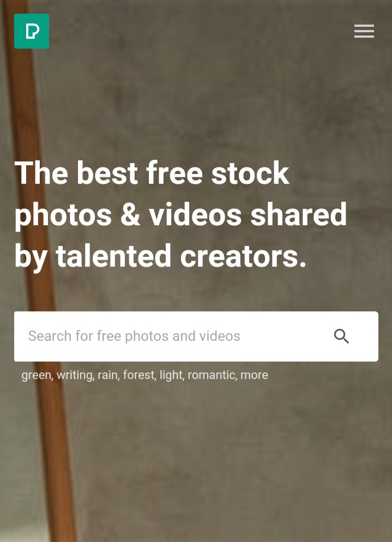The height and width of the screenshot is (542, 392).
Task: Click the word 'videos' in the hero headline
Action: (195, 215)
